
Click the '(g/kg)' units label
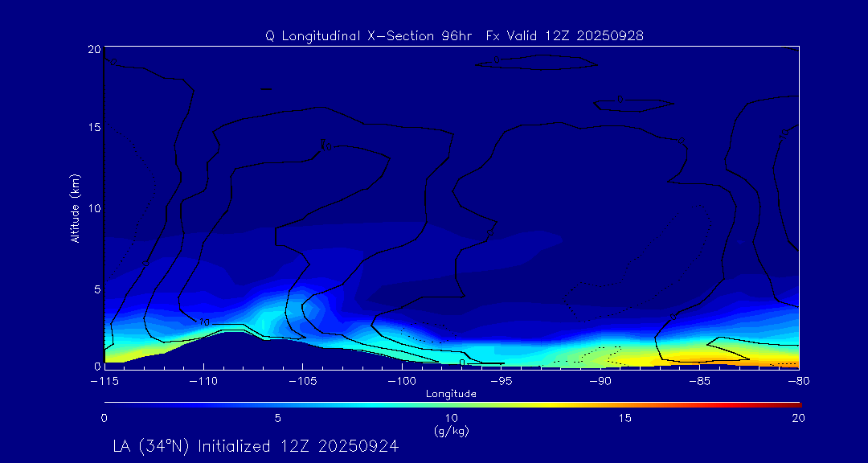[452, 432]
